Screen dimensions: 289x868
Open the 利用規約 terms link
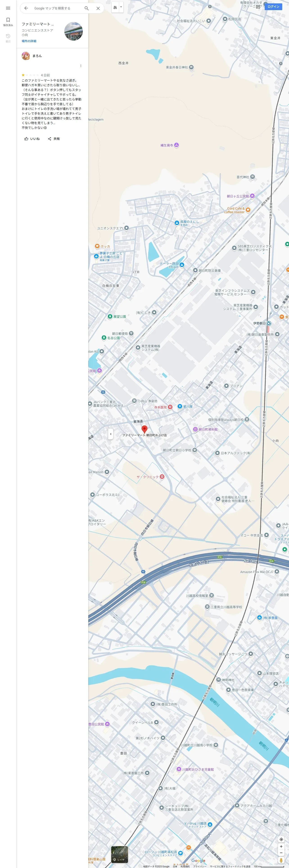point(185,866)
